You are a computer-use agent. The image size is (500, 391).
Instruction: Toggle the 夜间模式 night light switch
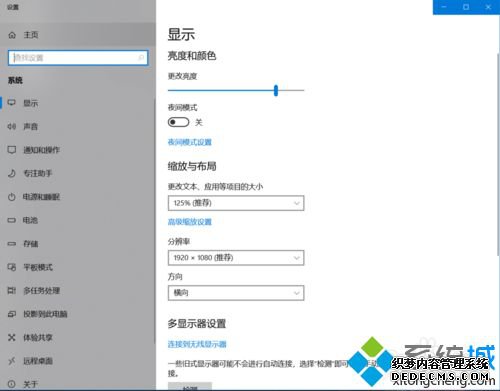tap(178, 122)
